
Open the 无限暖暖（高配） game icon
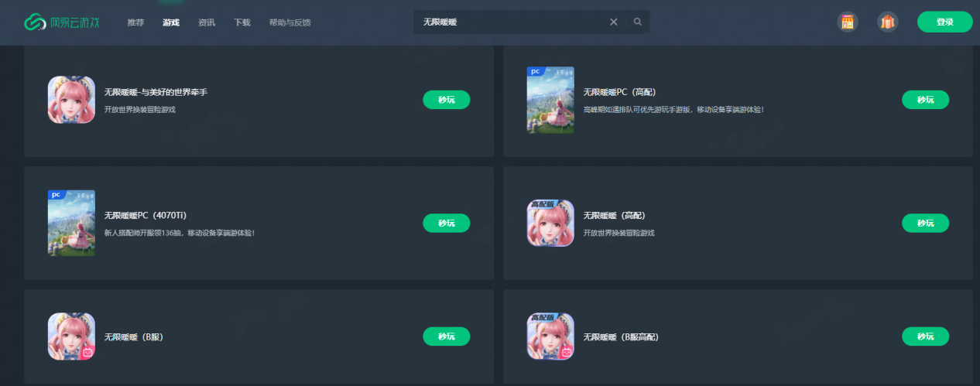(550, 223)
